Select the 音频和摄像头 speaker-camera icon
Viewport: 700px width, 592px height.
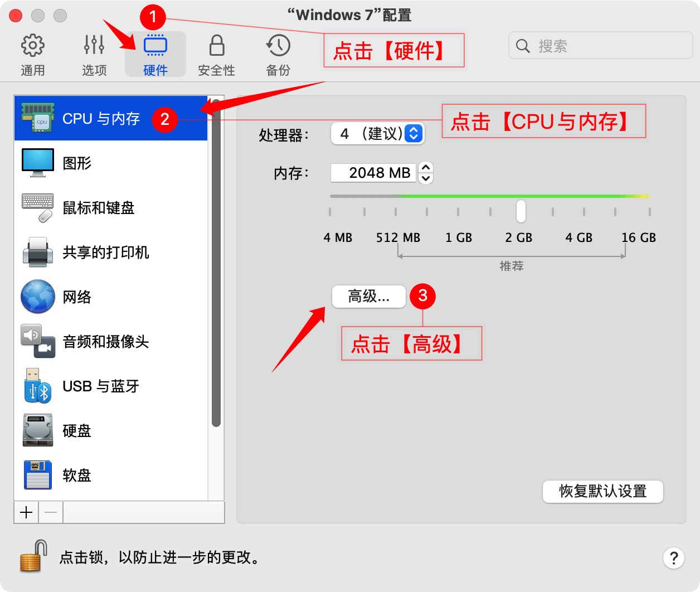click(38, 341)
